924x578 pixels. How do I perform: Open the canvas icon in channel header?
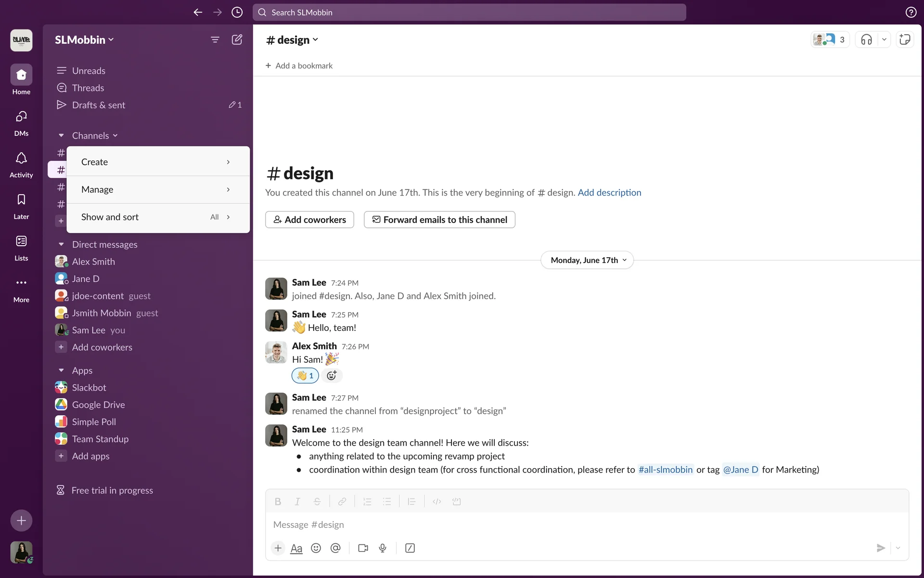(905, 39)
